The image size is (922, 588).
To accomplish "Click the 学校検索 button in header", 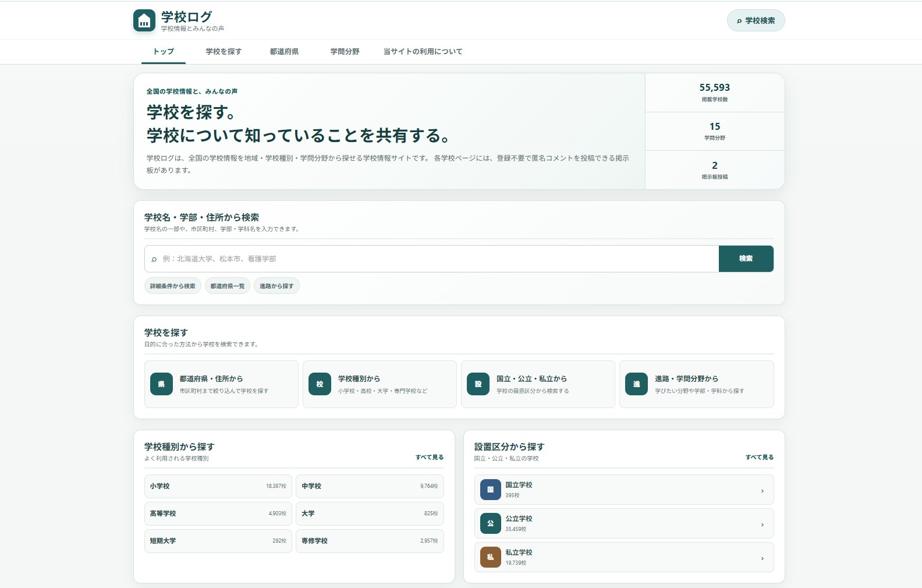I will (x=756, y=21).
